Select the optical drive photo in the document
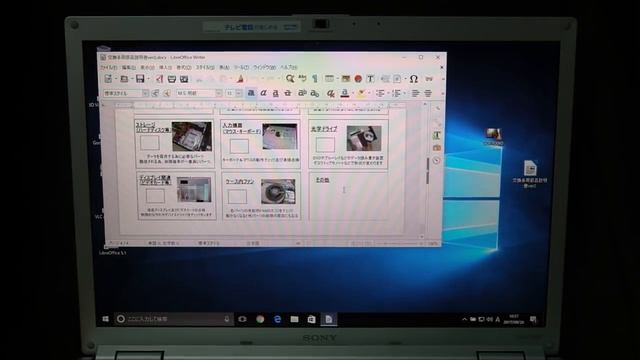 [364, 138]
